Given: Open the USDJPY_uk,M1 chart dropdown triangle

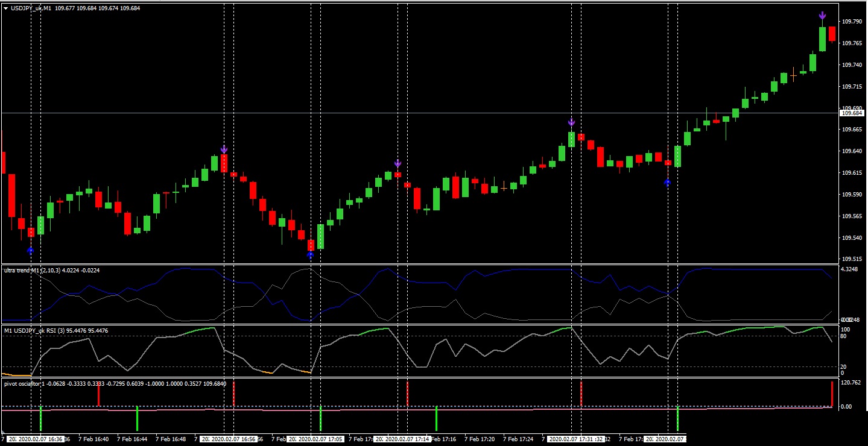Looking at the screenshot, I should (x=5, y=8).
